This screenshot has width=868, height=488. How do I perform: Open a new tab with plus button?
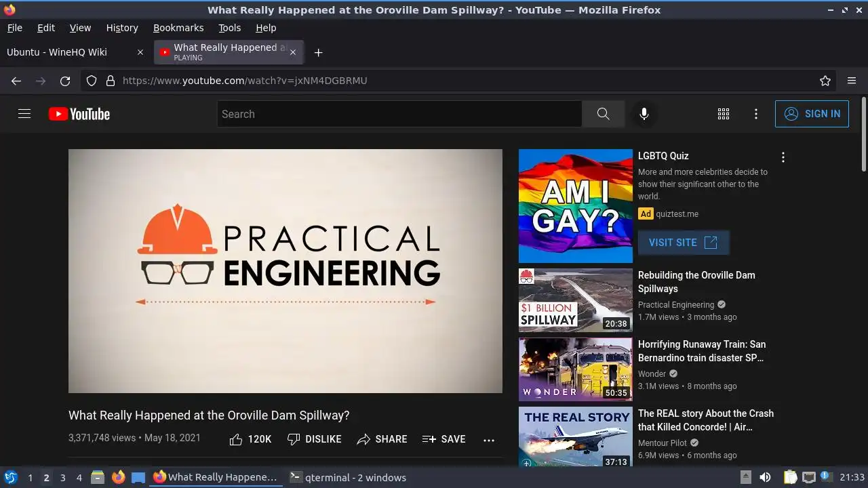pos(318,52)
